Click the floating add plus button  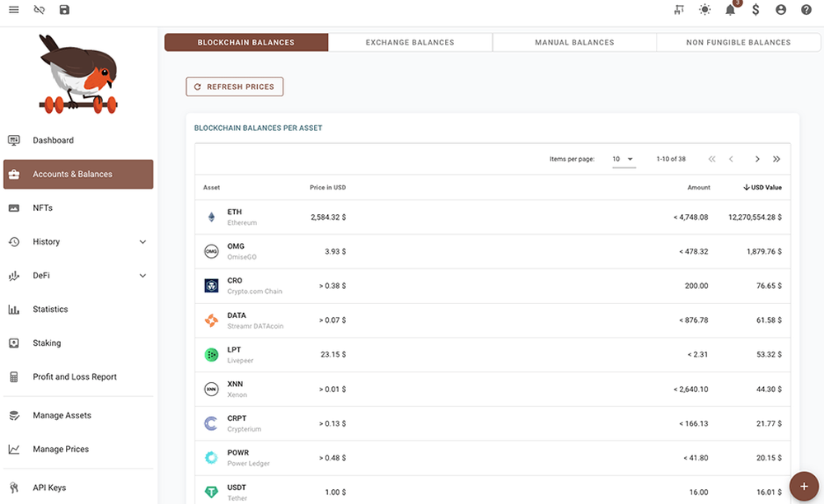(x=803, y=486)
